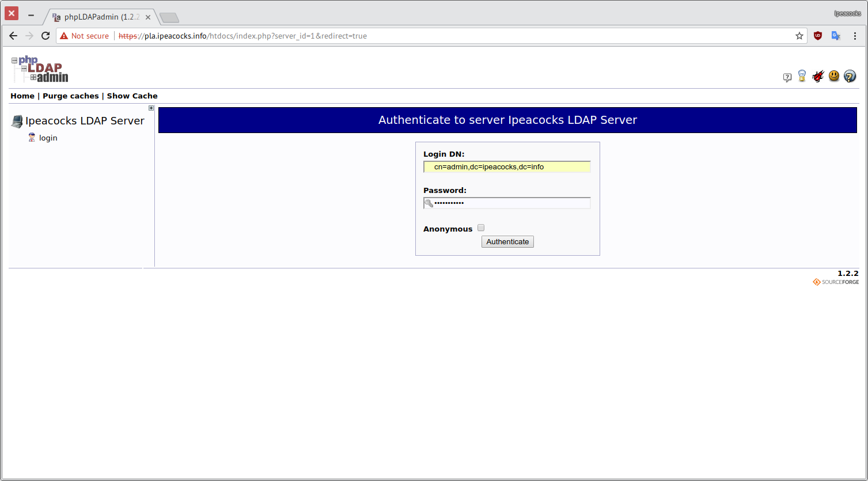Click the phpLDAPadmin logo

point(39,69)
